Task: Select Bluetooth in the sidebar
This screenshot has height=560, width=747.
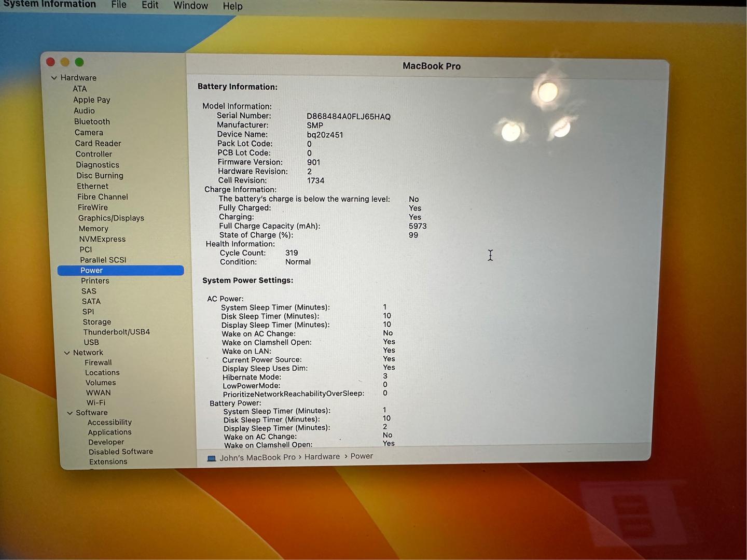Action: [92, 121]
